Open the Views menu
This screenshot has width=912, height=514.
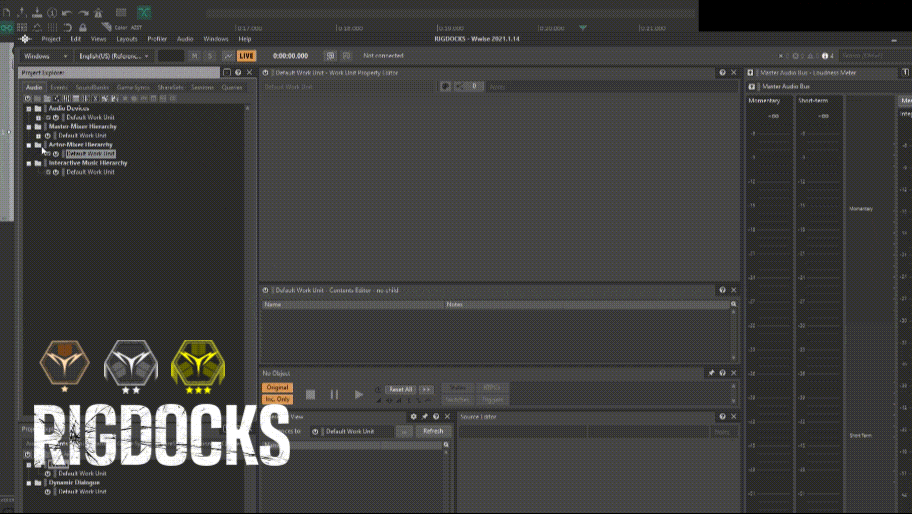coord(98,39)
